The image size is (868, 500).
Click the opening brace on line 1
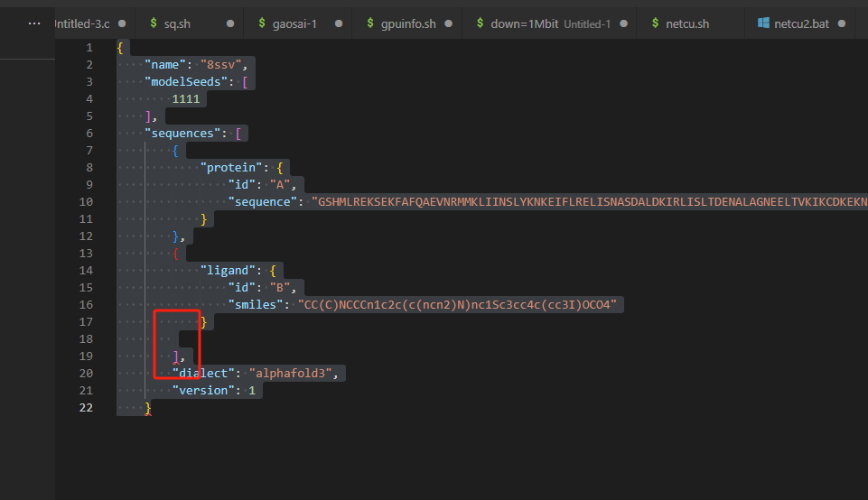pos(120,48)
